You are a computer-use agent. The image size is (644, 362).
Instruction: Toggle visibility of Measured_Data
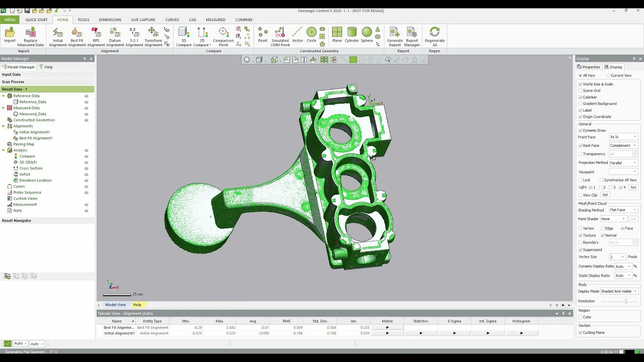(86, 114)
